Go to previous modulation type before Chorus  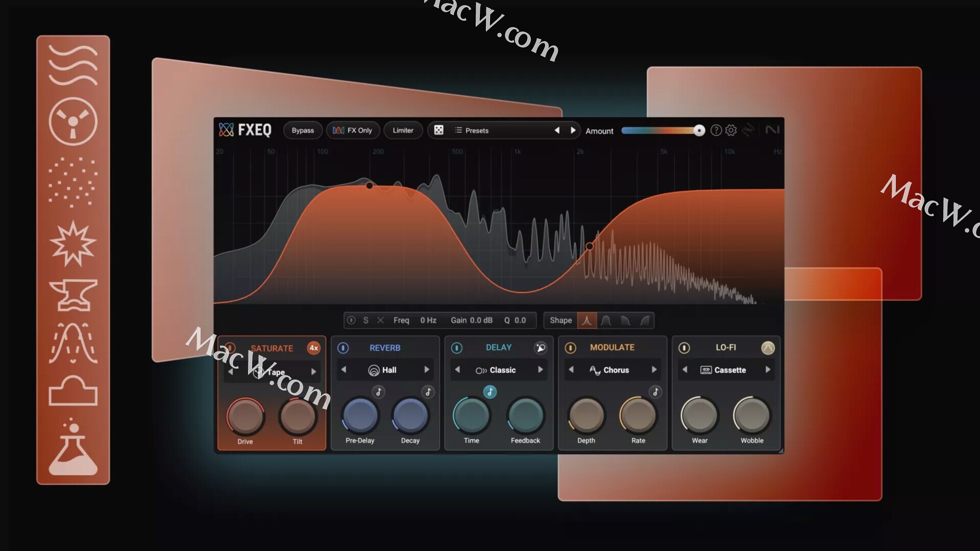pos(571,369)
